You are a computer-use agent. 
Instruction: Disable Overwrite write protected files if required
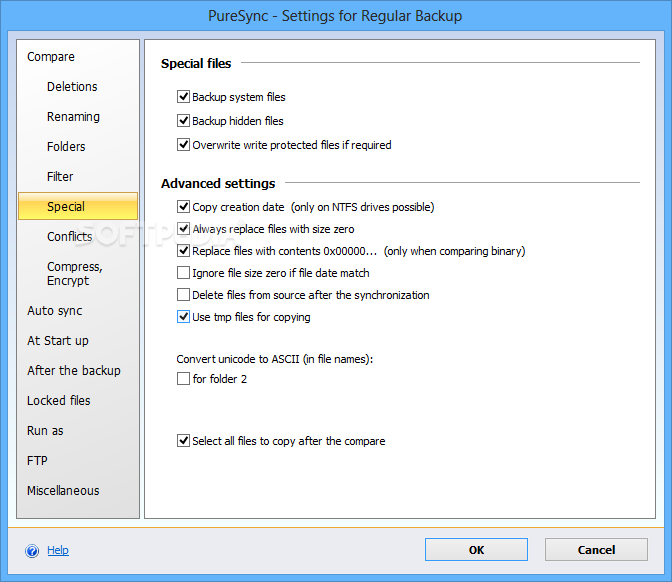pyautogui.click(x=183, y=144)
